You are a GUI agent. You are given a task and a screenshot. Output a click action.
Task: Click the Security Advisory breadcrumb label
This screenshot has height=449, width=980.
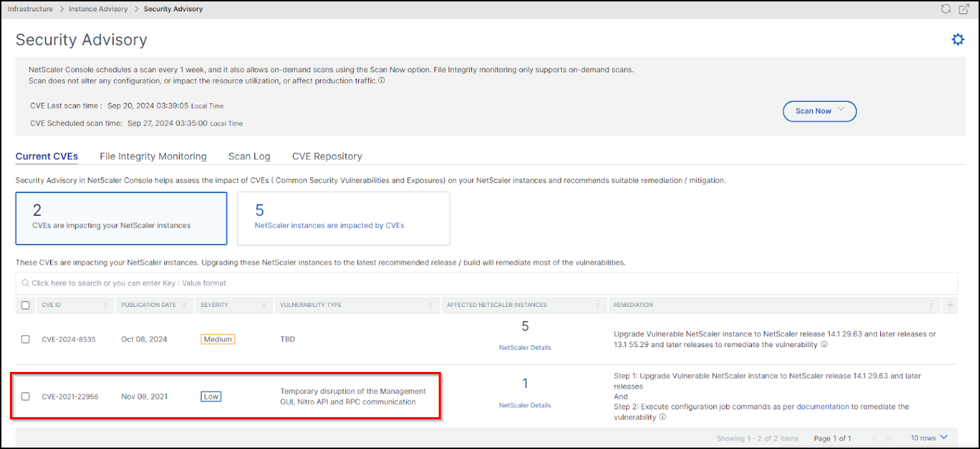(x=173, y=9)
